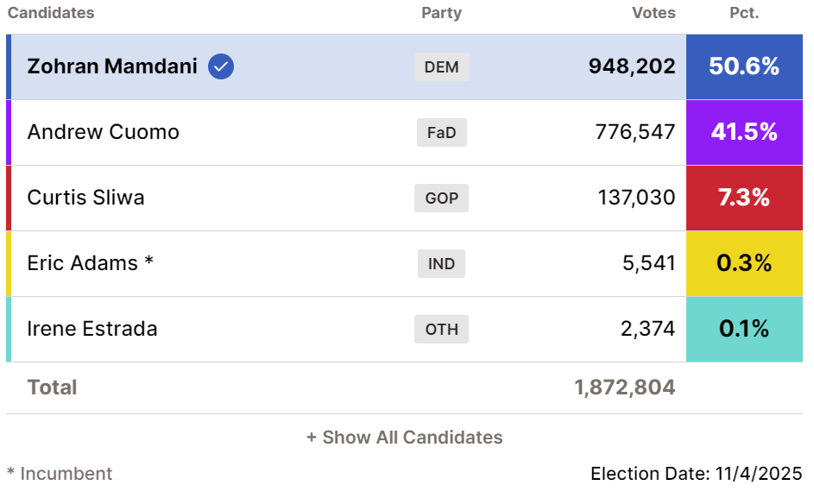Click the IND party badge
Viewport: 814px width, 504px height.
tap(441, 263)
